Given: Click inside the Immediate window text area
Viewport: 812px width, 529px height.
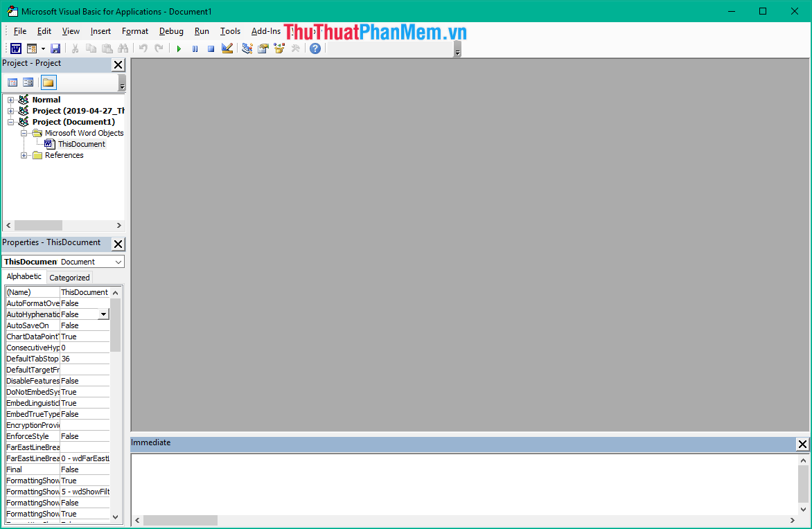Looking at the screenshot, I should 464,484.
